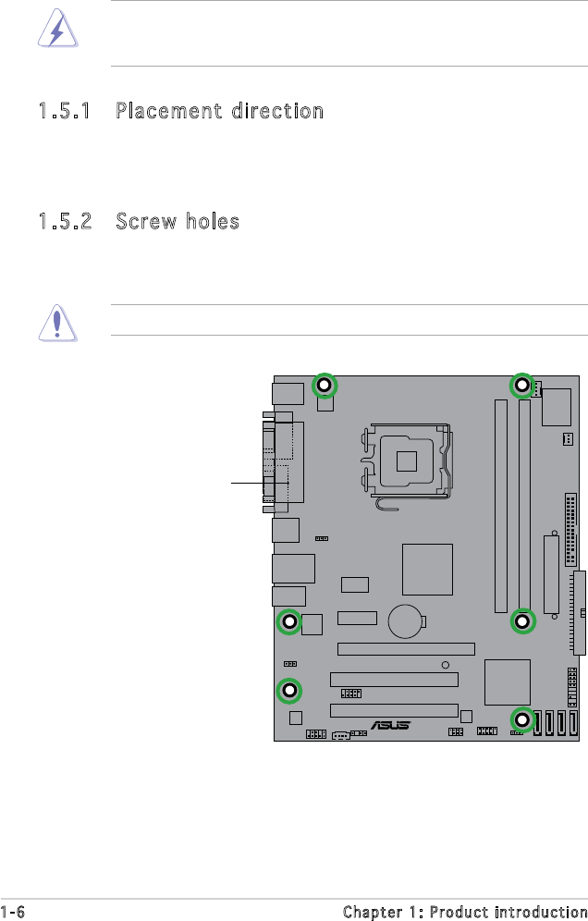Click the lightning bolt electrical warning icon
588x921 pixels.
tap(57, 28)
